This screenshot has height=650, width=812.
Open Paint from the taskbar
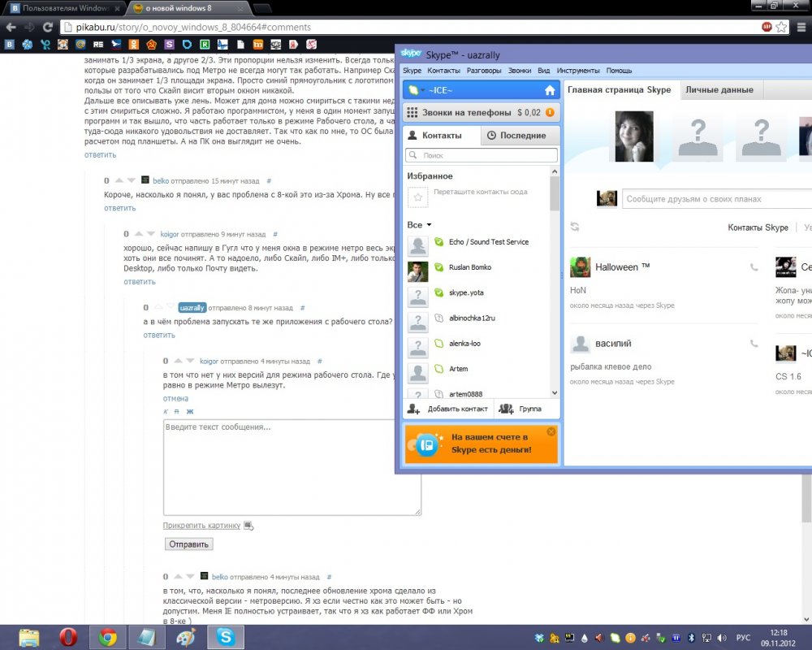[x=186, y=638]
